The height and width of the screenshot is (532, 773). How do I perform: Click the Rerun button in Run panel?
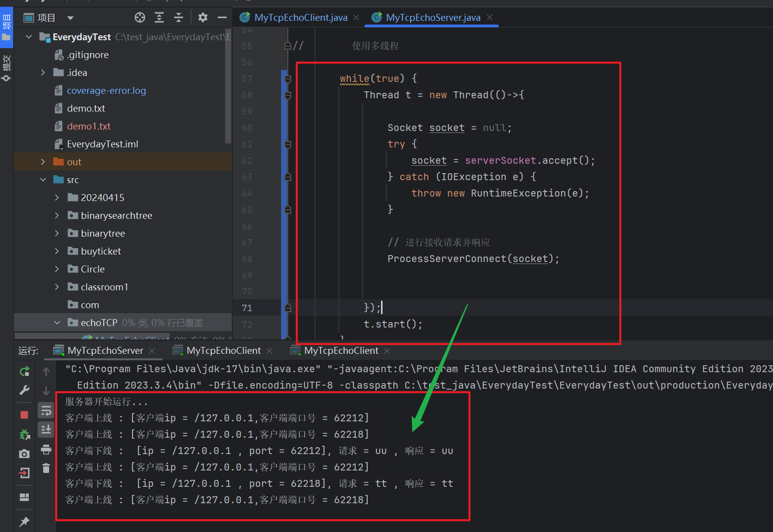(x=24, y=371)
